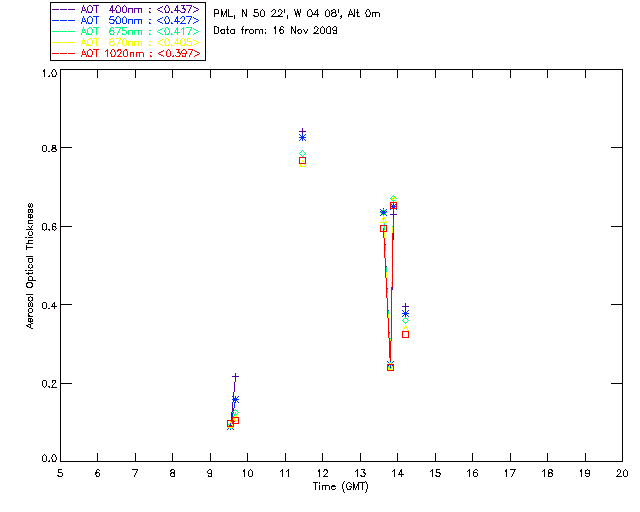Screen dimensions: 640x512
Task: Click the 0.4 y-axis tick label
Action: click(49, 305)
